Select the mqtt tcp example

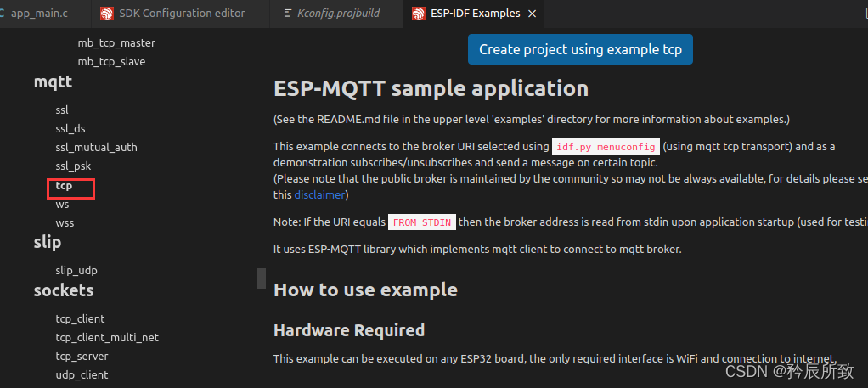(x=64, y=186)
